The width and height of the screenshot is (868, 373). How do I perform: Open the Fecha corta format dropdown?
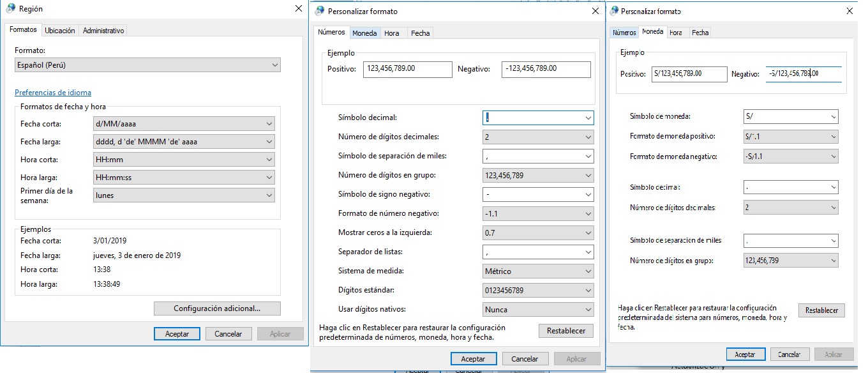184,124
